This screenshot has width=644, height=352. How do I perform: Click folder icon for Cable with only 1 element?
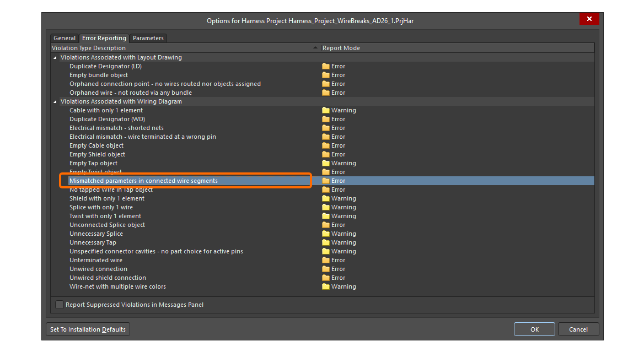[326, 110]
